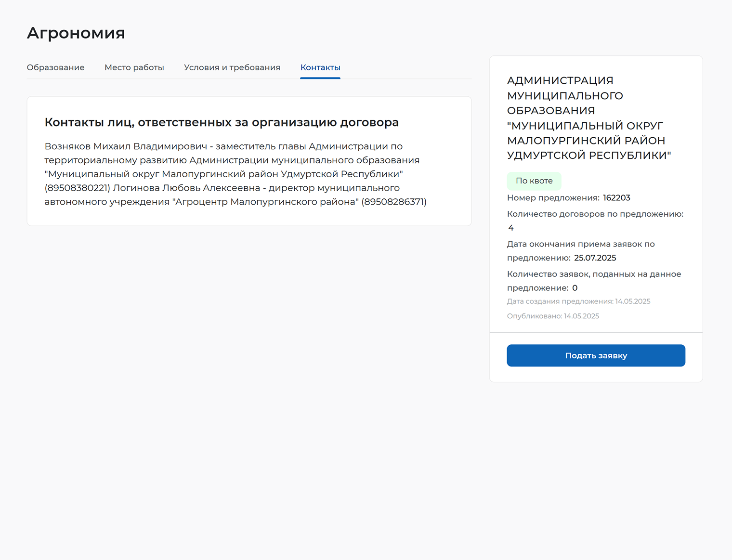
Task: Click the name Возняков Михаил Владимирович
Action: click(126, 146)
